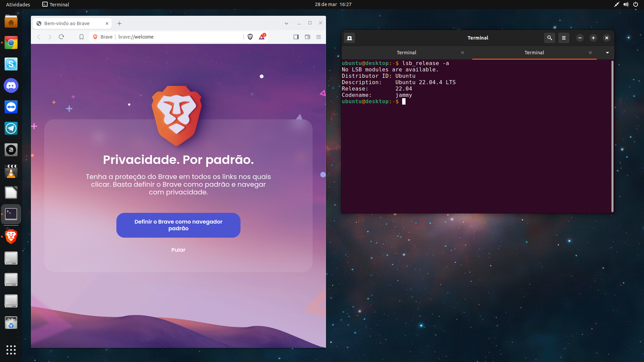Show applications grid
The width and height of the screenshot is (644, 362).
[11, 350]
